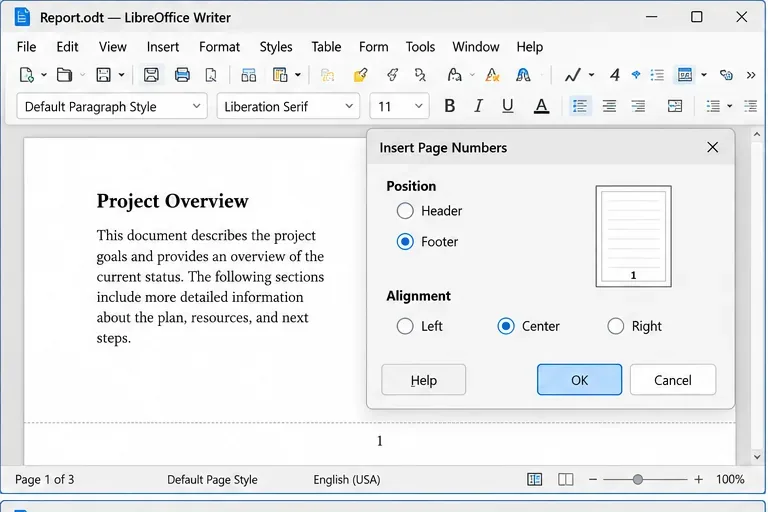Apply font color with the underlined A icon
The width and height of the screenshot is (768, 512).
click(541, 106)
